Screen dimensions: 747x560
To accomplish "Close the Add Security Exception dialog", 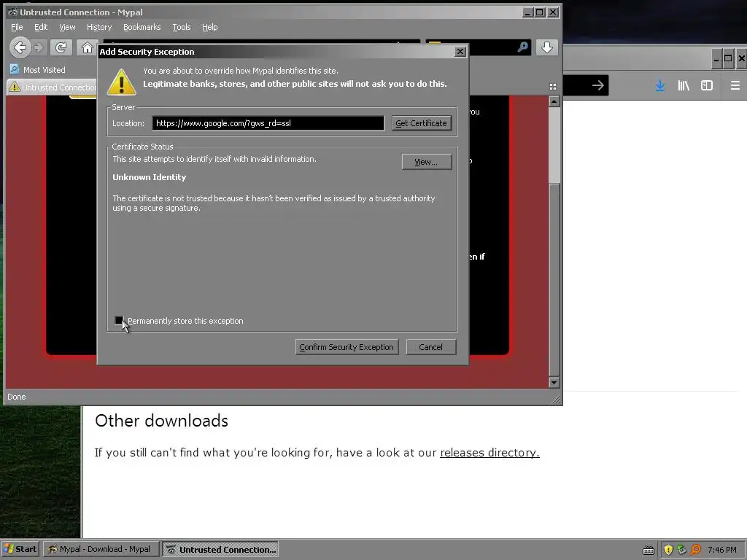I will click(460, 52).
